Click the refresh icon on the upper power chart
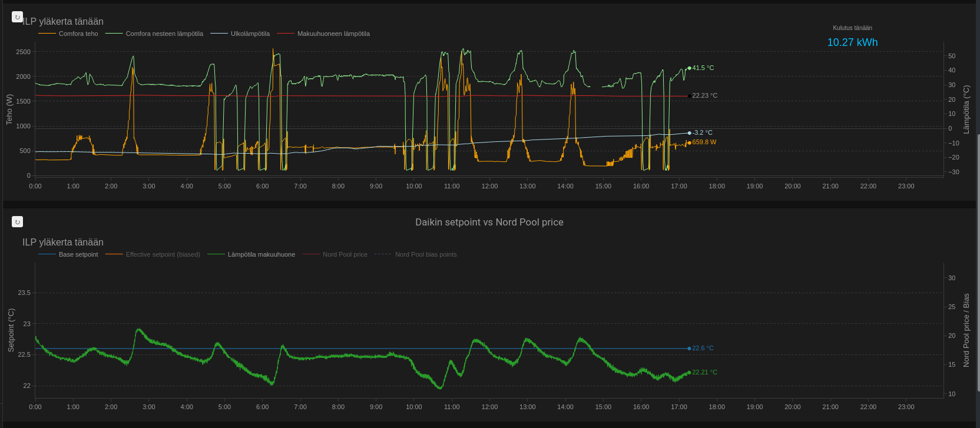 [x=17, y=17]
